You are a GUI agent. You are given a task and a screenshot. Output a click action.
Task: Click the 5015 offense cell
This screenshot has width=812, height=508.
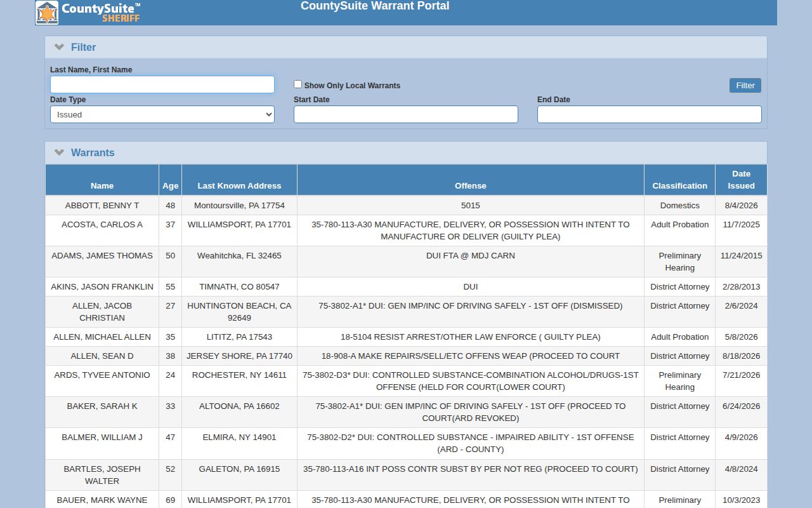(471, 206)
